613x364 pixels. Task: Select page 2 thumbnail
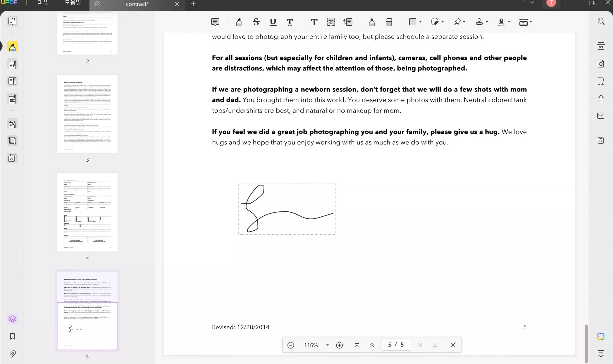click(x=87, y=34)
